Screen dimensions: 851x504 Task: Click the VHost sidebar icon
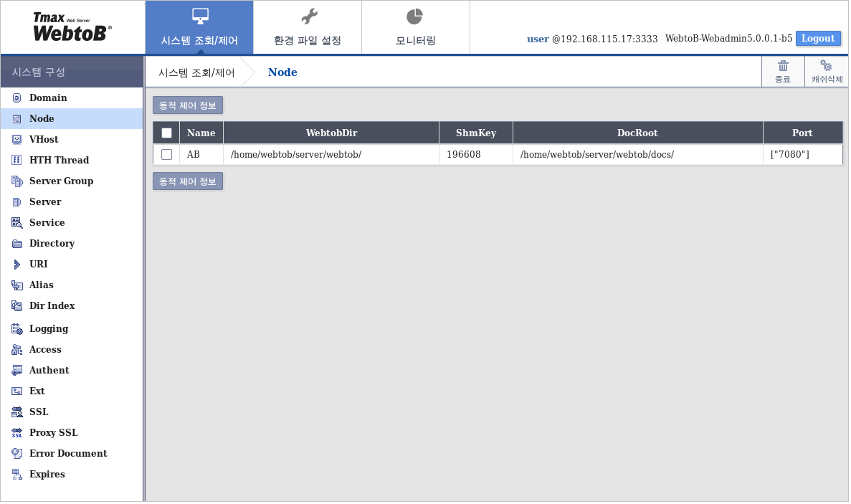(x=16, y=139)
